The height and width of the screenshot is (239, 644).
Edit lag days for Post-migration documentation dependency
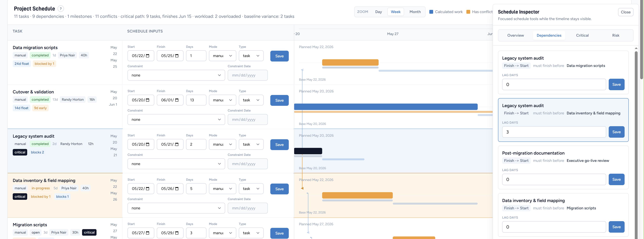554,179
